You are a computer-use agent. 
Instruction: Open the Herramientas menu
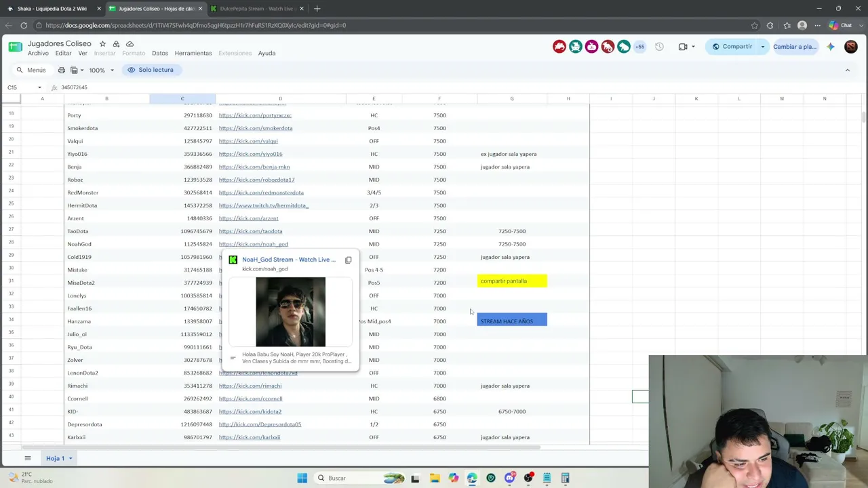193,54
